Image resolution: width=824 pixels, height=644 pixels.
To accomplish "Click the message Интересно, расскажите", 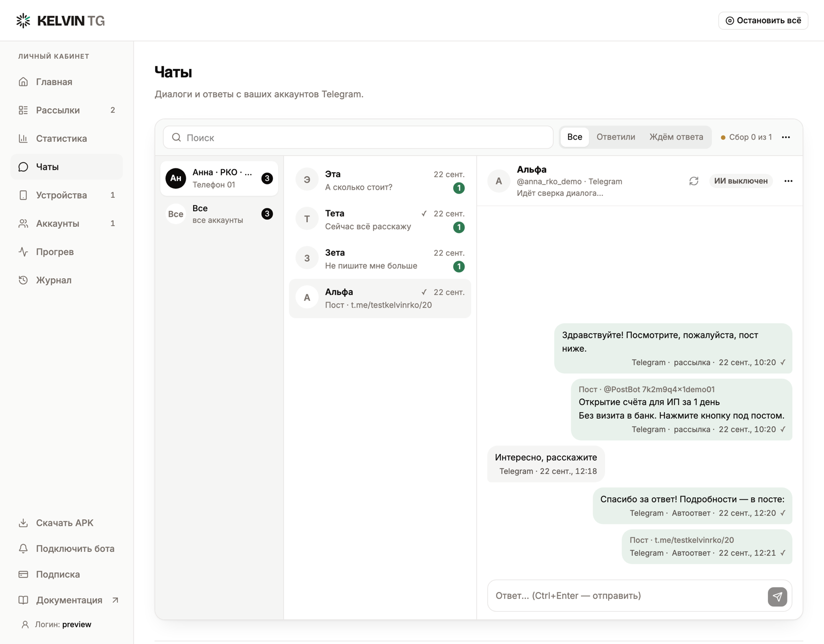I will [x=546, y=464].
